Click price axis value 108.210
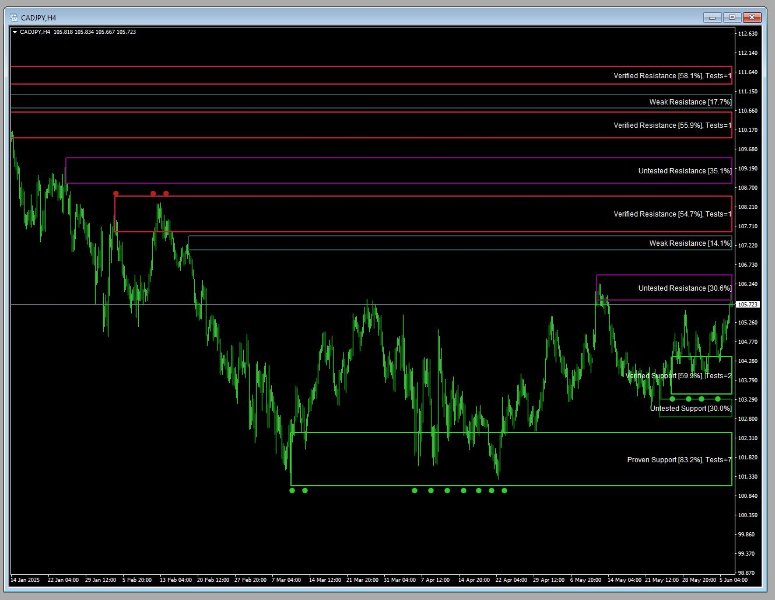This screenshot has height=600, width=775. (x=747, y=207)
